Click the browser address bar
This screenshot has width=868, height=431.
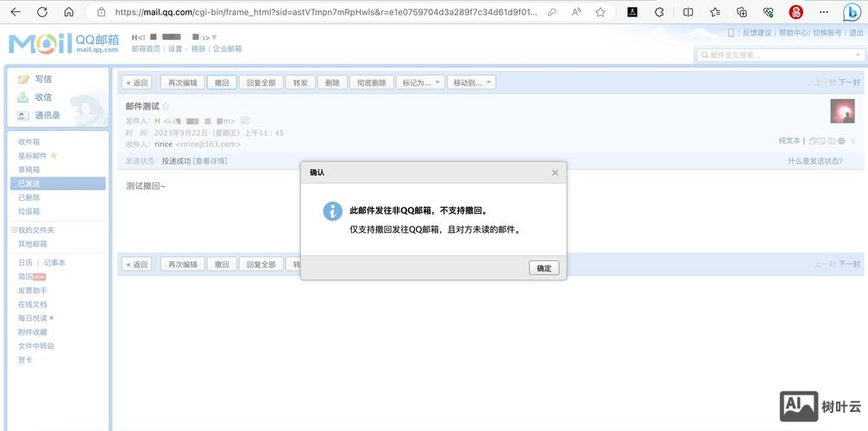coord(326,11)
